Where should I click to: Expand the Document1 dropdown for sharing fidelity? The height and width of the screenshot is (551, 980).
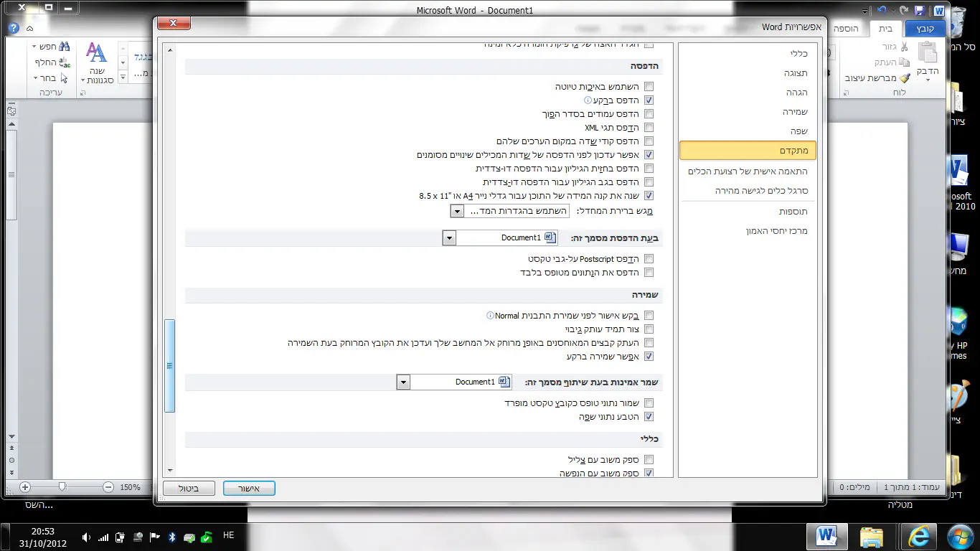point(403,382)
